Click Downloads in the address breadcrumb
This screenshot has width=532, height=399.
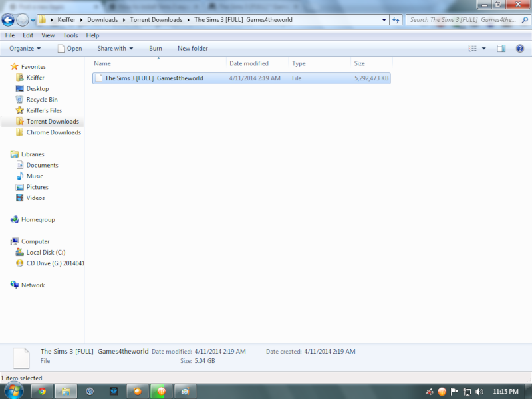tap(102, 20)
